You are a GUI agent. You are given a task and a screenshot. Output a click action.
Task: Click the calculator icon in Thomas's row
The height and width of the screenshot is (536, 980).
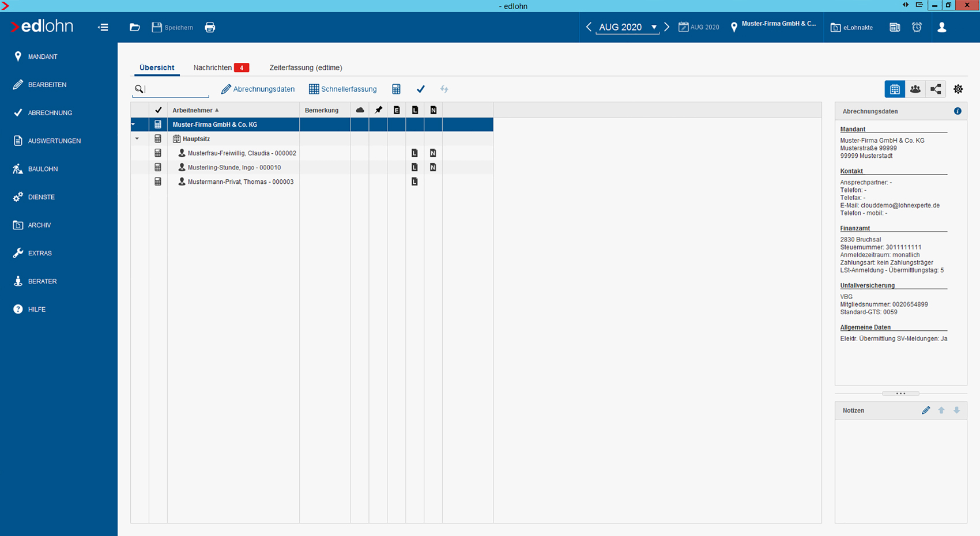[x=158, y=182]
